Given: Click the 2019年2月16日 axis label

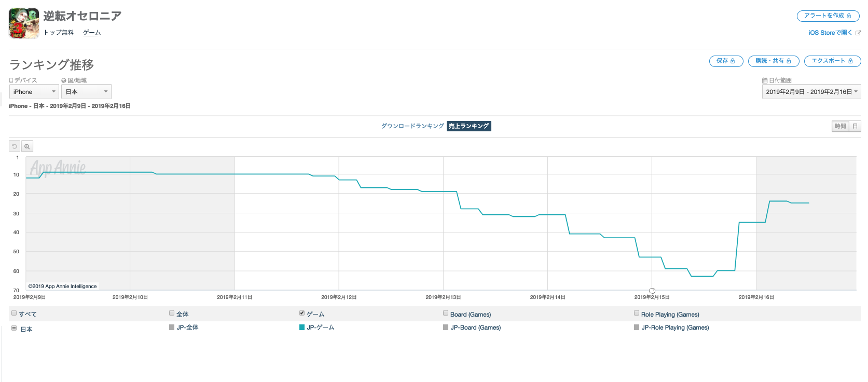Looking at the screenshot, I should coord(756,297).
